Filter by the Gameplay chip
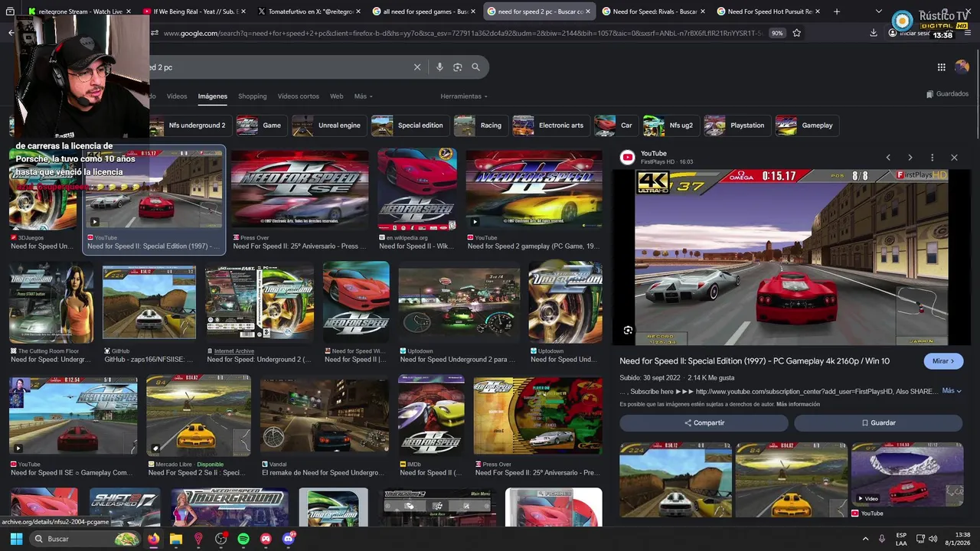 coord(807,126)
